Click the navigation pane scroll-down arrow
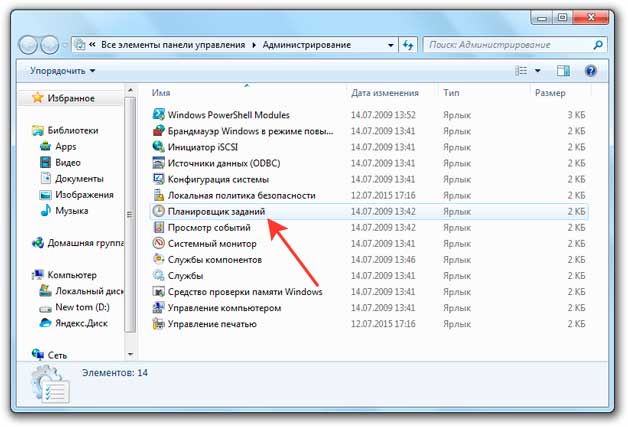The height and width of the screenshot is (427, 628). pos(130,354)
